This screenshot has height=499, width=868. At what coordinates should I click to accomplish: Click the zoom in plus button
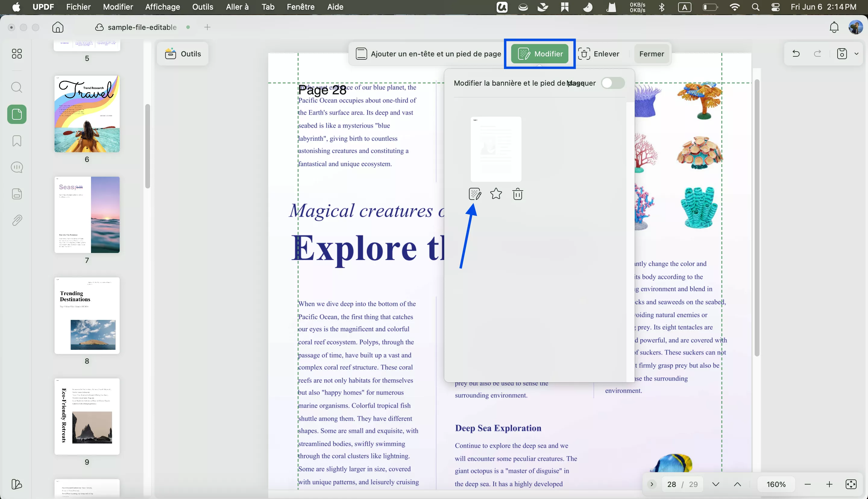tap(829, 484)
